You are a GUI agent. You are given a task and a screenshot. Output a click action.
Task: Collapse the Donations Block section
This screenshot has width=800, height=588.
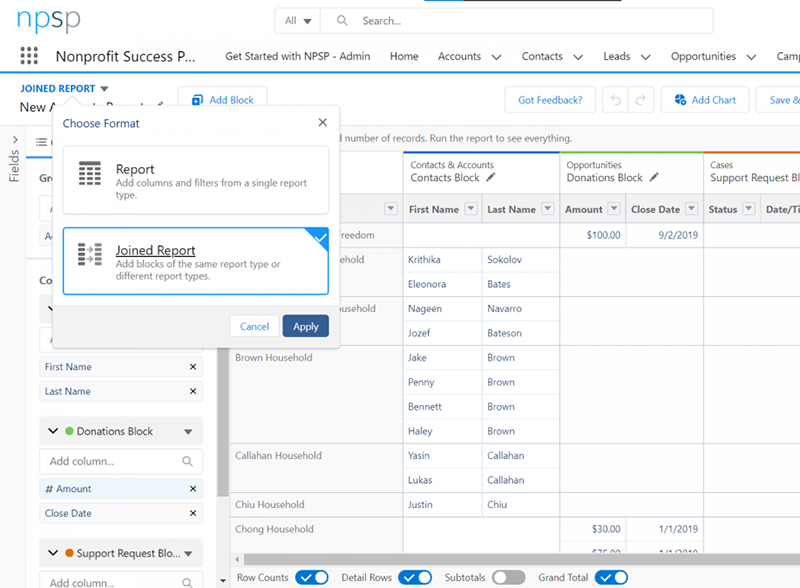click(54, 431)
